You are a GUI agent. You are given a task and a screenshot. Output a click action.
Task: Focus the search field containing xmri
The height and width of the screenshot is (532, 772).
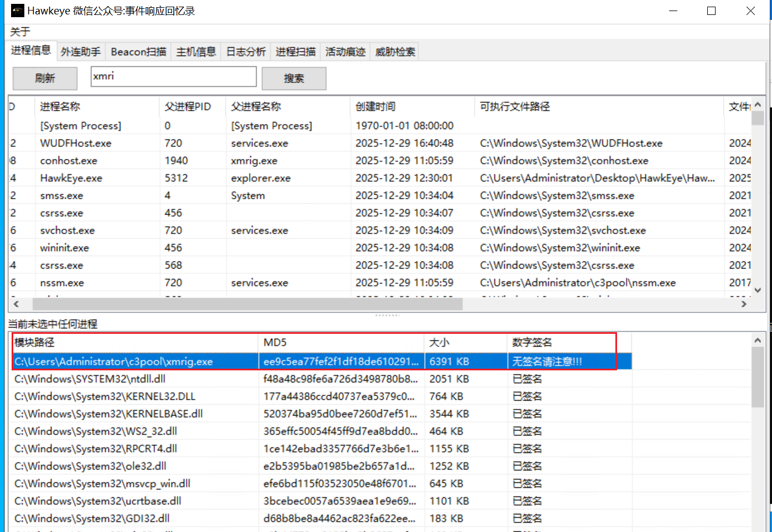pyautogui.click(x=173, y=76)
